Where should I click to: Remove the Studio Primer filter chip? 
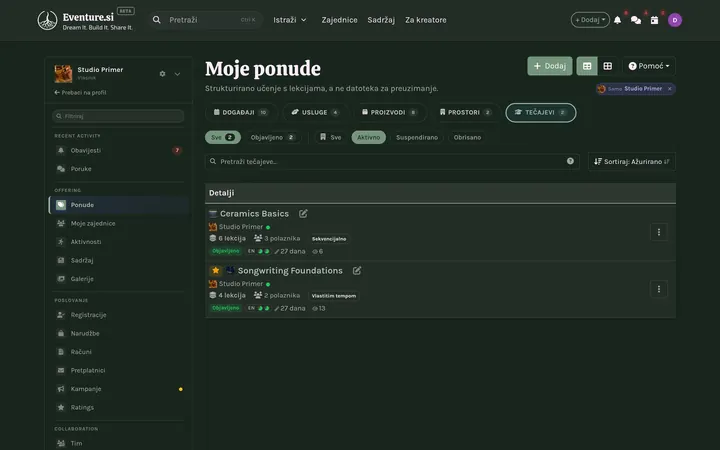(669, 89)
